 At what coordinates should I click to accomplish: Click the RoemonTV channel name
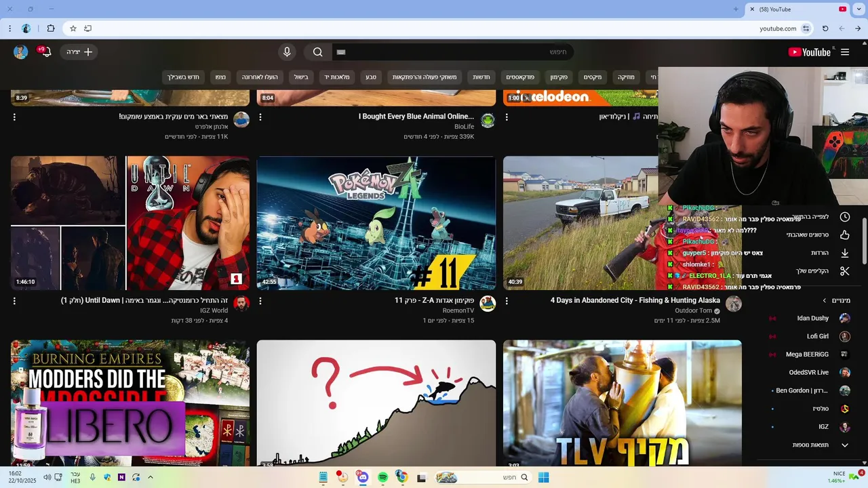tap(458, 310)
